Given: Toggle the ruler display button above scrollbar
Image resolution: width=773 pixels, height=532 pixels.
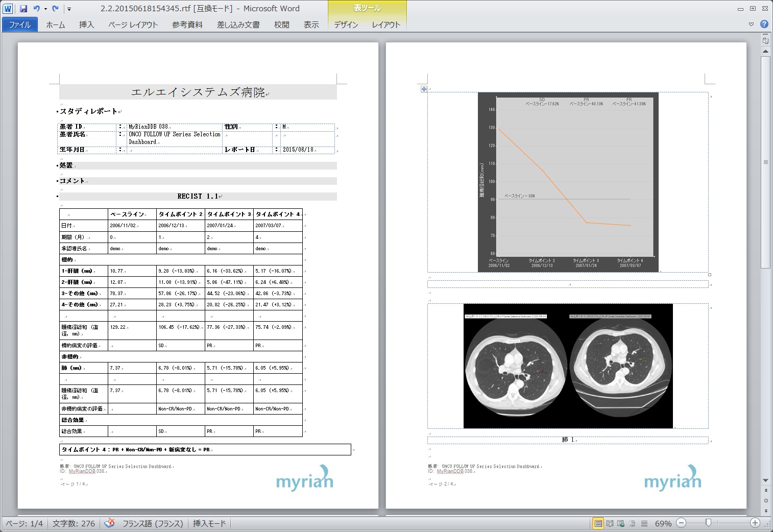Looking at the screenshot, I should 765,40.
